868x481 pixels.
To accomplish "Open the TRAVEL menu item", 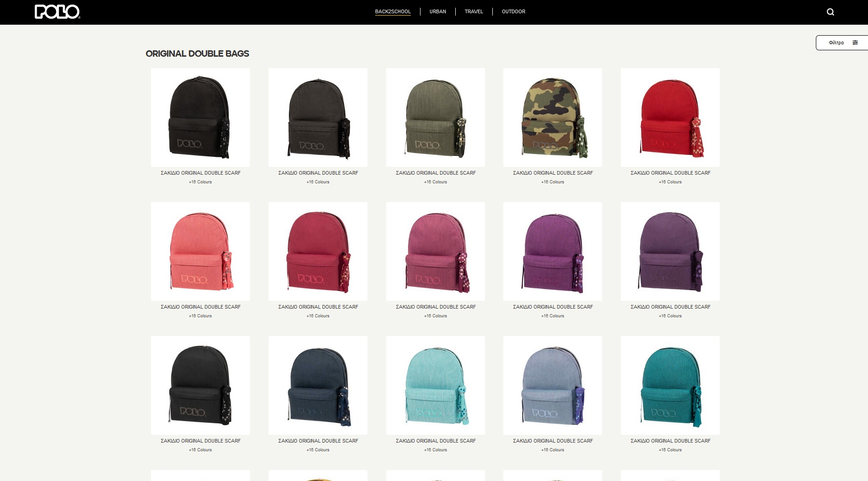I will click(x=474, y=12).
